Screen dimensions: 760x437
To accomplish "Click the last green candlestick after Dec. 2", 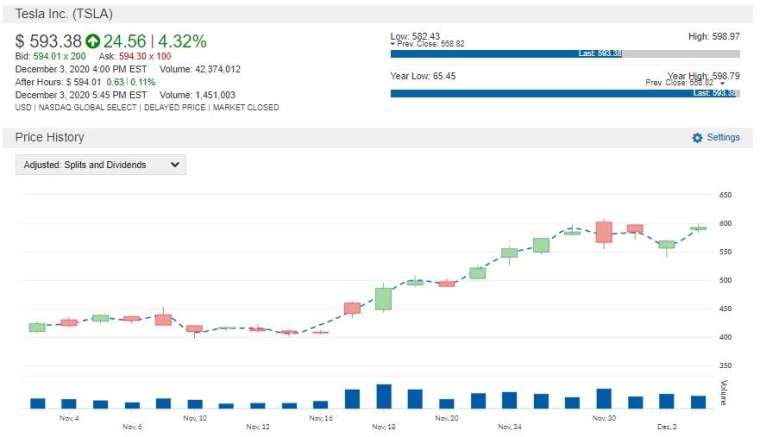I will [698, 228].
